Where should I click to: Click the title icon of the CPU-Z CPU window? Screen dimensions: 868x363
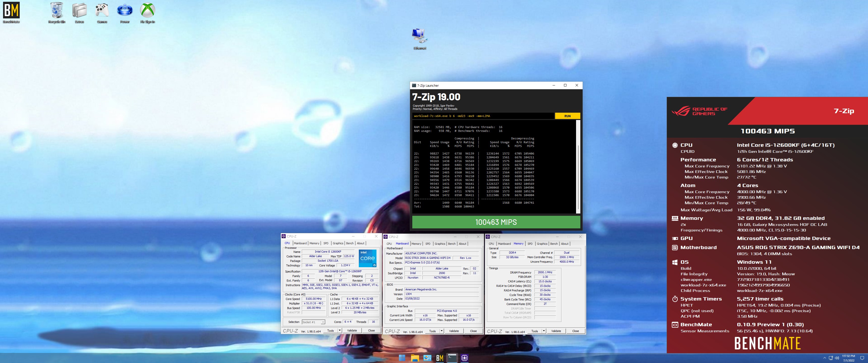pyautogui.click(x=284, y=236)
